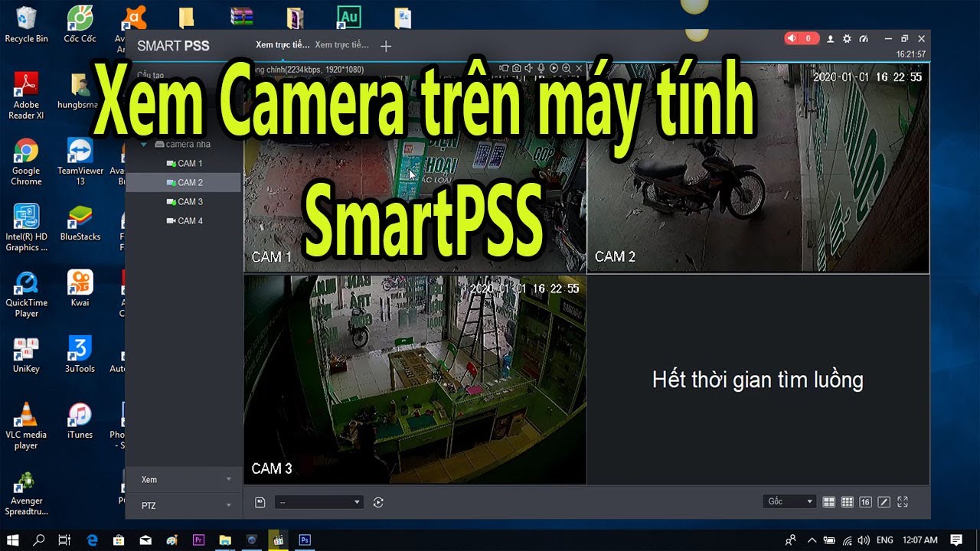Open TeamViewer 13 shortcut
This screenshot has height=551, width=980.
[80, 161]
